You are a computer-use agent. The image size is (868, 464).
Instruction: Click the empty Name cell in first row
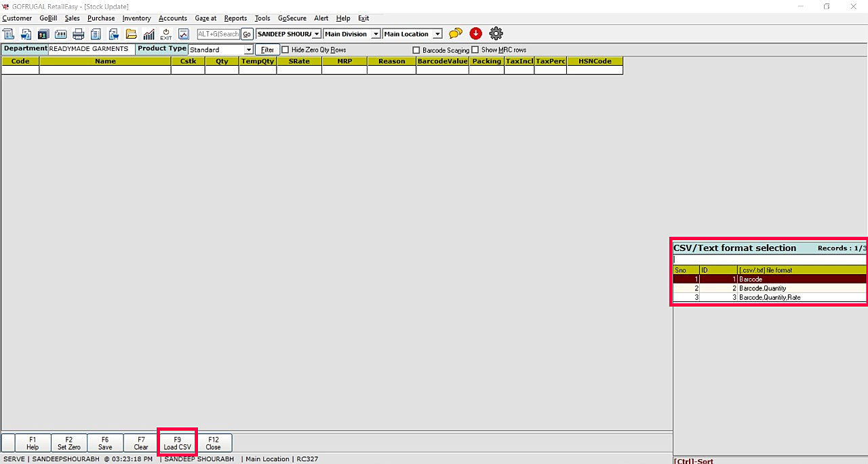(105, 70)
